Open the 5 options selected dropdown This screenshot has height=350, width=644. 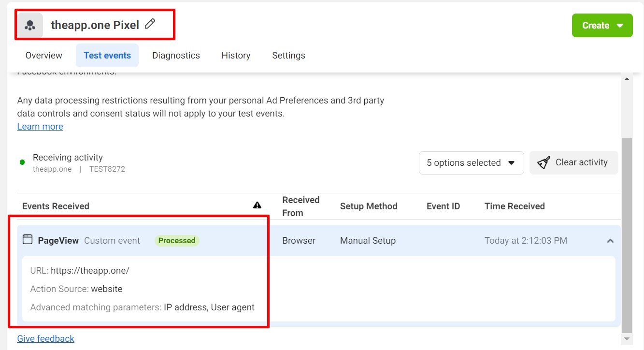pos(471,163)
